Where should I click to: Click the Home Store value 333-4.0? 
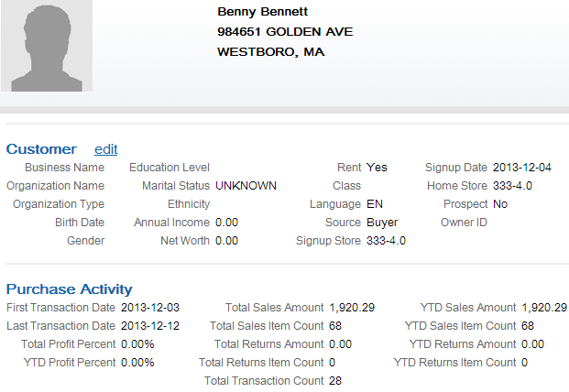point(512,186)
